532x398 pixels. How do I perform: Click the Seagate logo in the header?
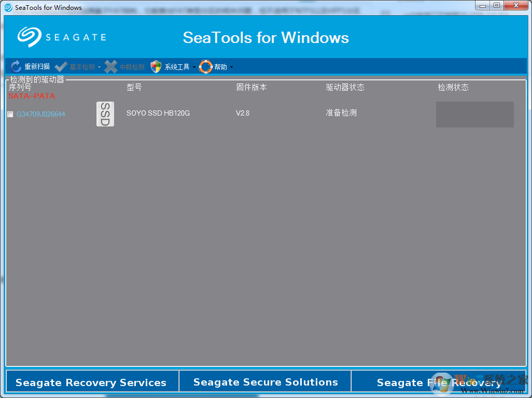pyautogui.click(x=61, y=37)
